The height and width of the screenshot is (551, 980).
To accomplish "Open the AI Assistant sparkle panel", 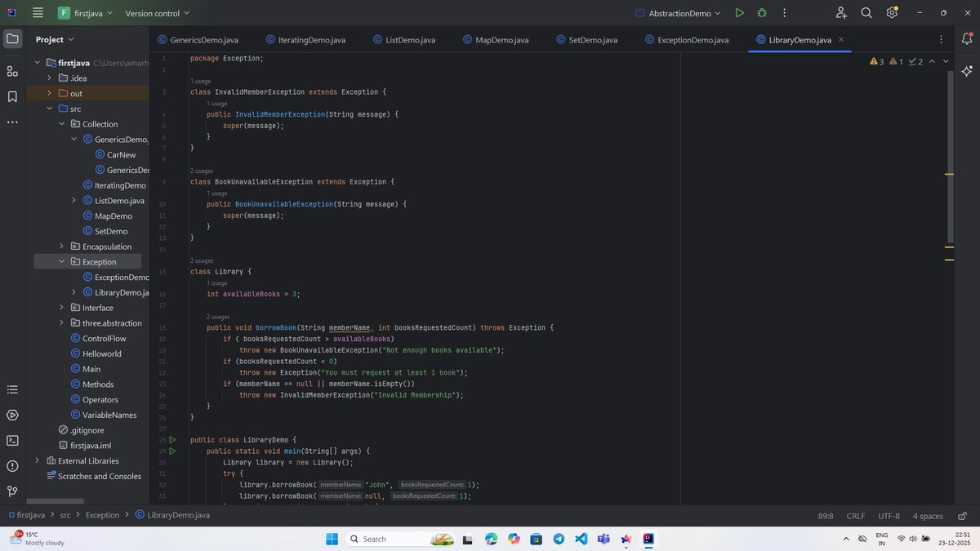I will tap(966, 71).
